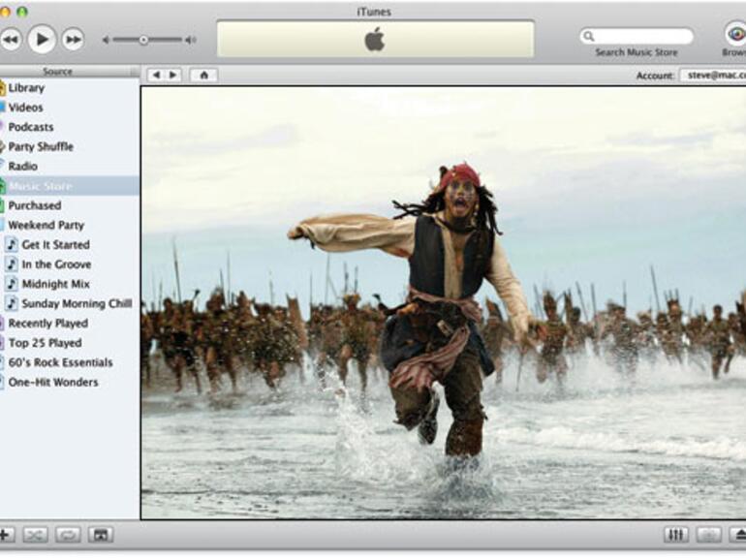Click the steve@mac.com account button
The width and height of the screenshot is (746, 560).
[712, 75]
